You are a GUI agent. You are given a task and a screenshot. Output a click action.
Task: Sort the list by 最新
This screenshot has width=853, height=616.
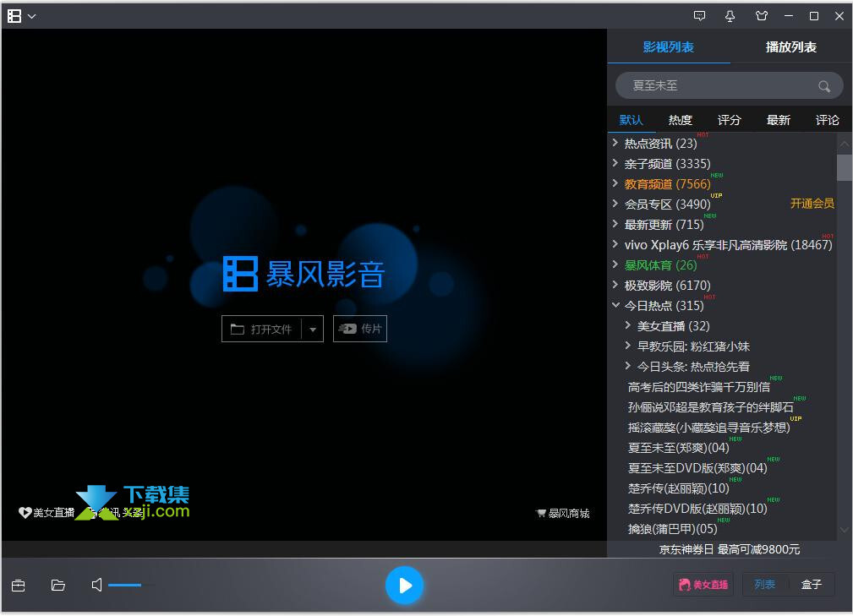click(x=778, y=120)
